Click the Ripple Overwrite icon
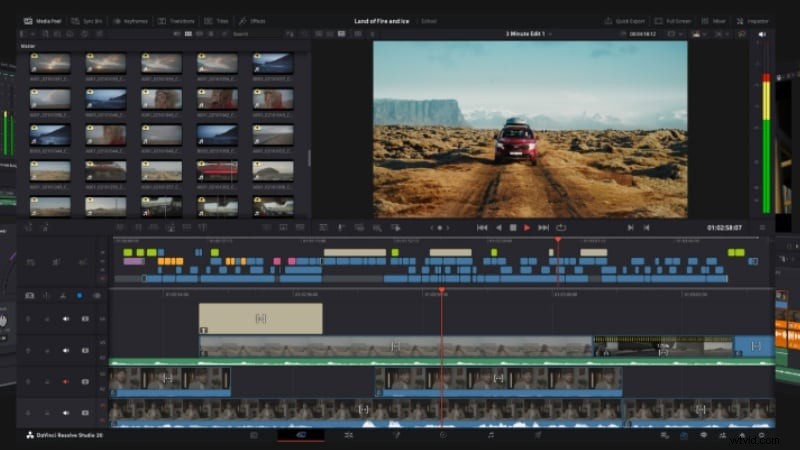 coord(154,228)
